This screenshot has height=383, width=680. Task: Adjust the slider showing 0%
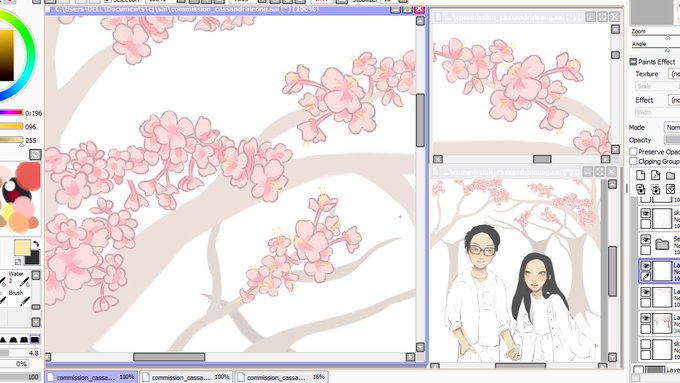pyautogui.click(x=14, y=364)
